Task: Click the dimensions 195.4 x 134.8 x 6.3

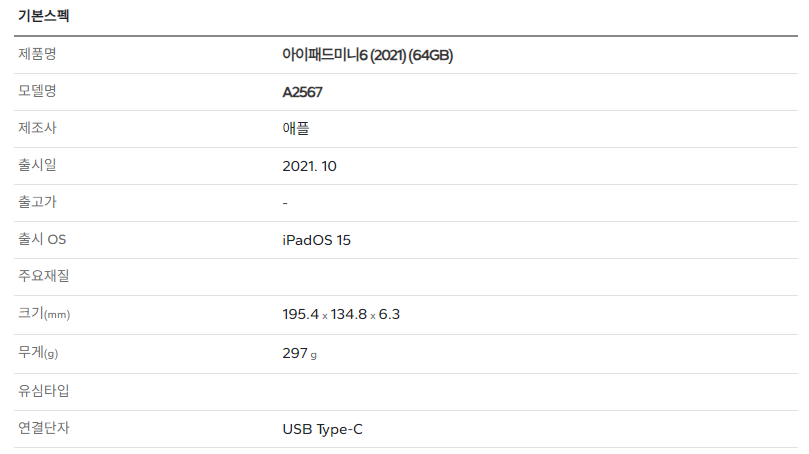Action: (x=341, y=314)
